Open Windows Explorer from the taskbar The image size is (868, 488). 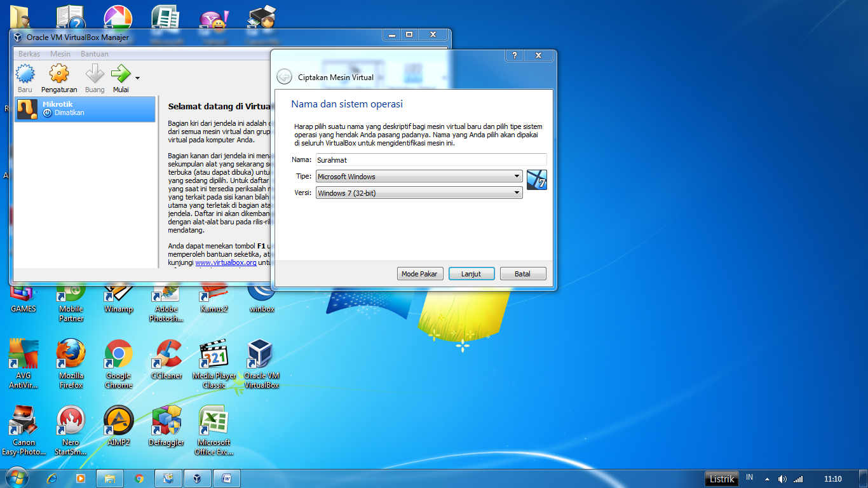coord(109,478)
